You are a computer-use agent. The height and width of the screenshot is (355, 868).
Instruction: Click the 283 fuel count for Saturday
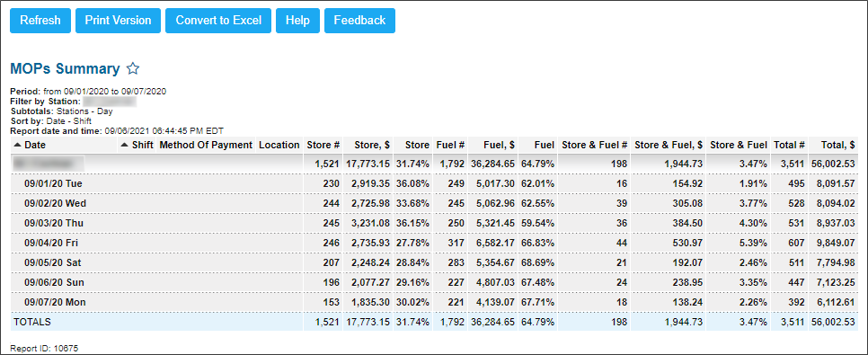click(457, 262)
